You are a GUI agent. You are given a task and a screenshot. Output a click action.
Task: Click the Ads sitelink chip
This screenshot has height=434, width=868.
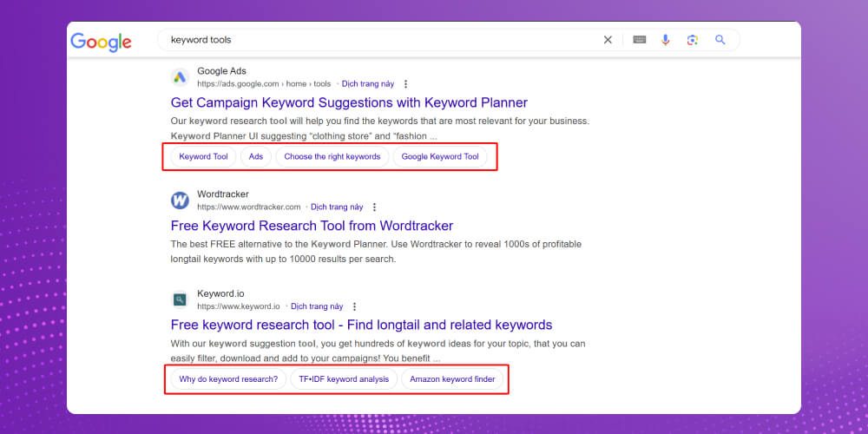[256, 156]
